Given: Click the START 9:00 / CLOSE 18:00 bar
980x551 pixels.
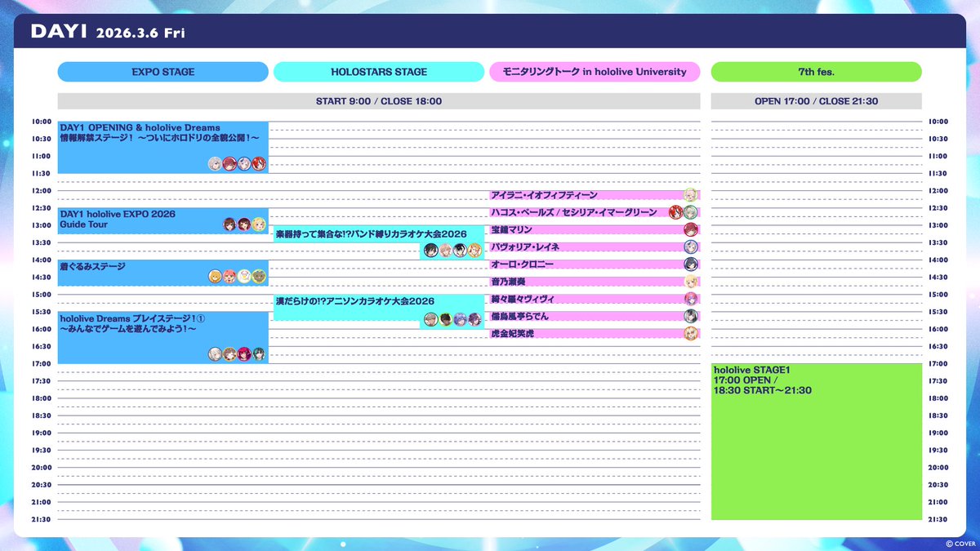Looking at the screenshot, I should pos(378,100).
